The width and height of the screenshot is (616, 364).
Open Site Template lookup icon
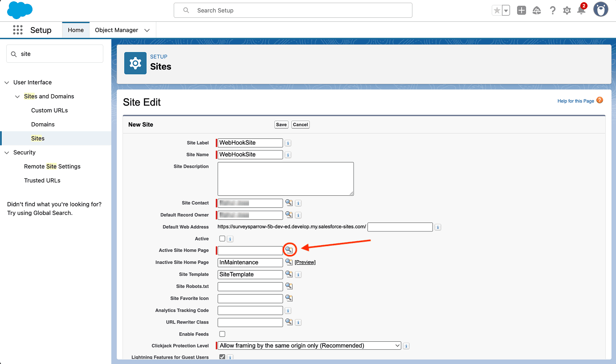tap(289, 274)
